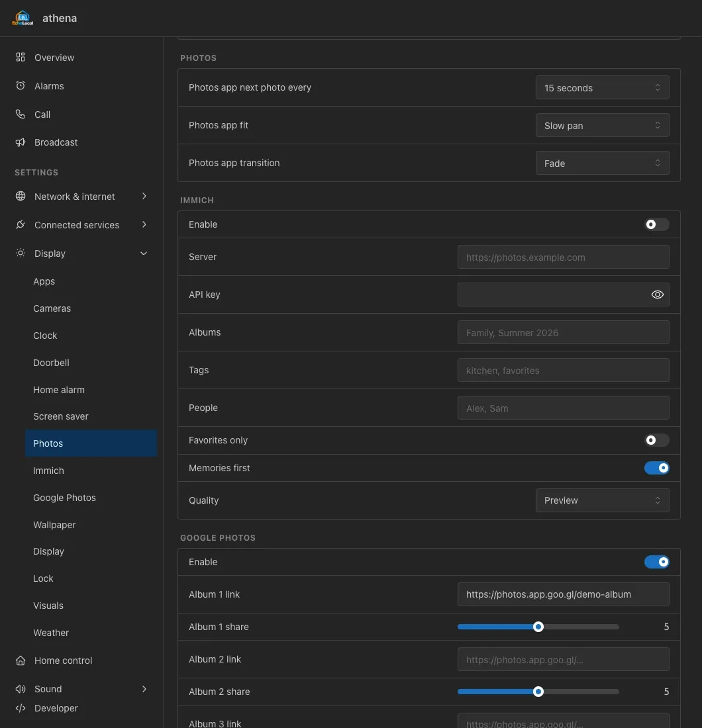
Task: Click the Album 1 share value 5
Action: pyautogui.click(x=666, y=627)
